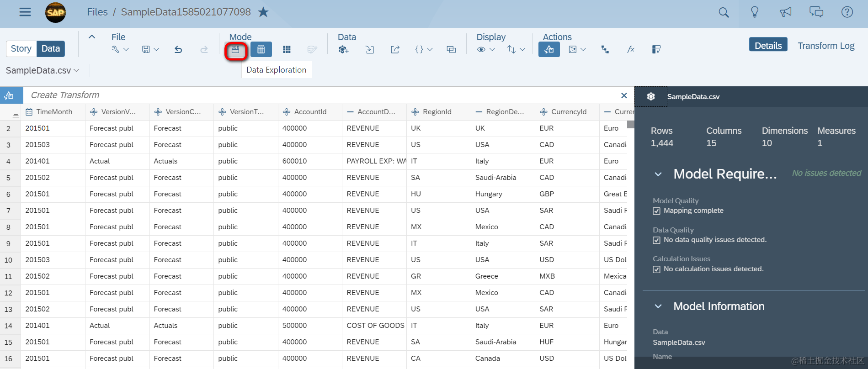Click the Create Transform action icon
The width and height of the screenshot is (868, 369).
coord(549,49)
